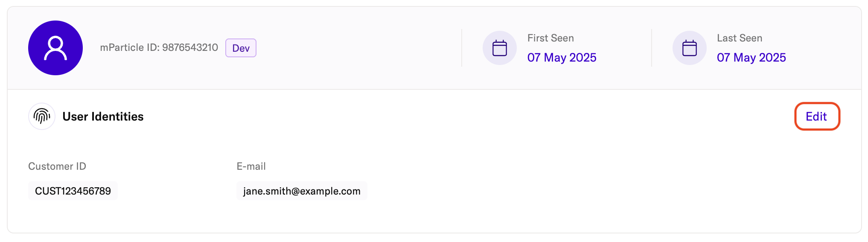Click the First Seen label
The height and width of the screenshot is (242, 868).
[551, 38]
